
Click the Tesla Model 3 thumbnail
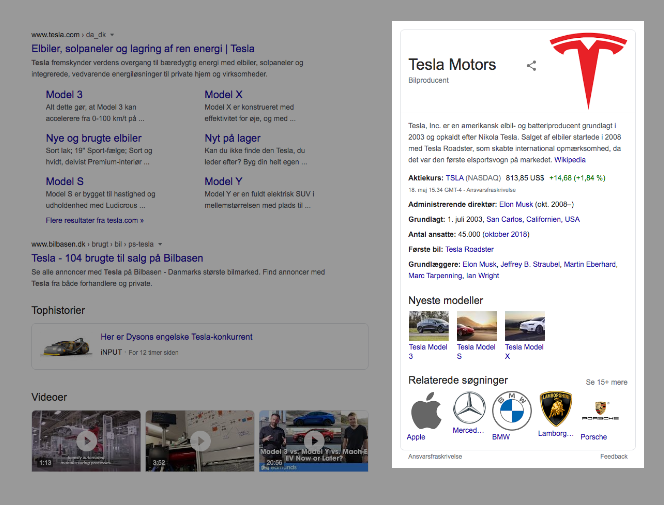point(429,326)
